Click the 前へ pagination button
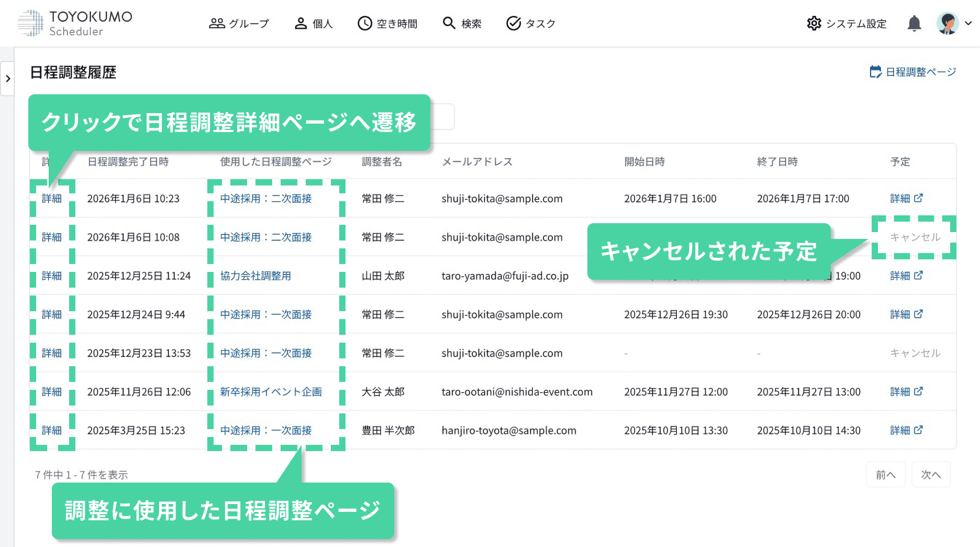This screenshot has height=547, width=980. [x=886, y=474]
